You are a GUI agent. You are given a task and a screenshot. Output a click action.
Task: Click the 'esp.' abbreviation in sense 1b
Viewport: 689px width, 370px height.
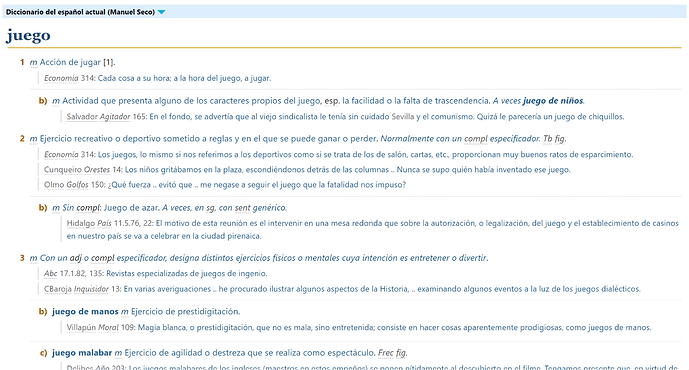coord(332,101)
